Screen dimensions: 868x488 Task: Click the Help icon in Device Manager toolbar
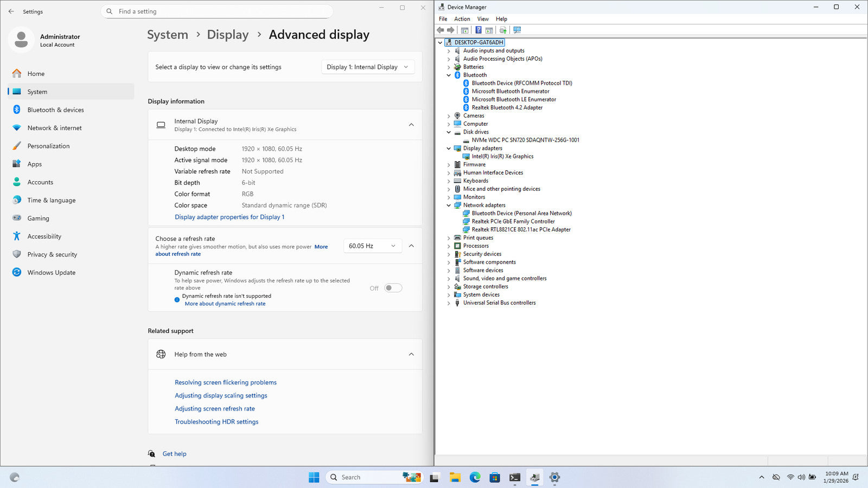click(478, 30)
